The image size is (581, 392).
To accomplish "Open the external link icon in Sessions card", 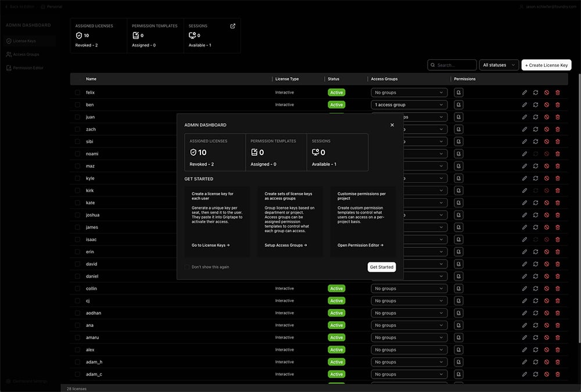I will (x=233, y=26).
